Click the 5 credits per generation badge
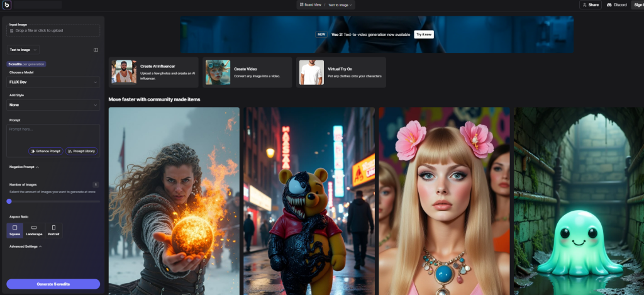This screenshot has width=644, height=295. point(26,64)
